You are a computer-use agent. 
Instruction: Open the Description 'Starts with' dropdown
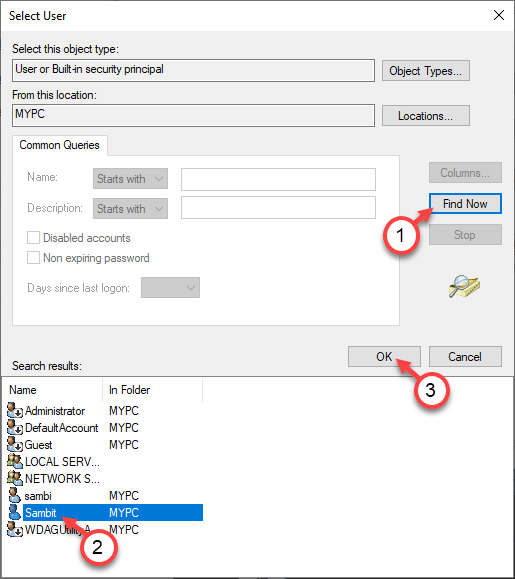[130, 209]
